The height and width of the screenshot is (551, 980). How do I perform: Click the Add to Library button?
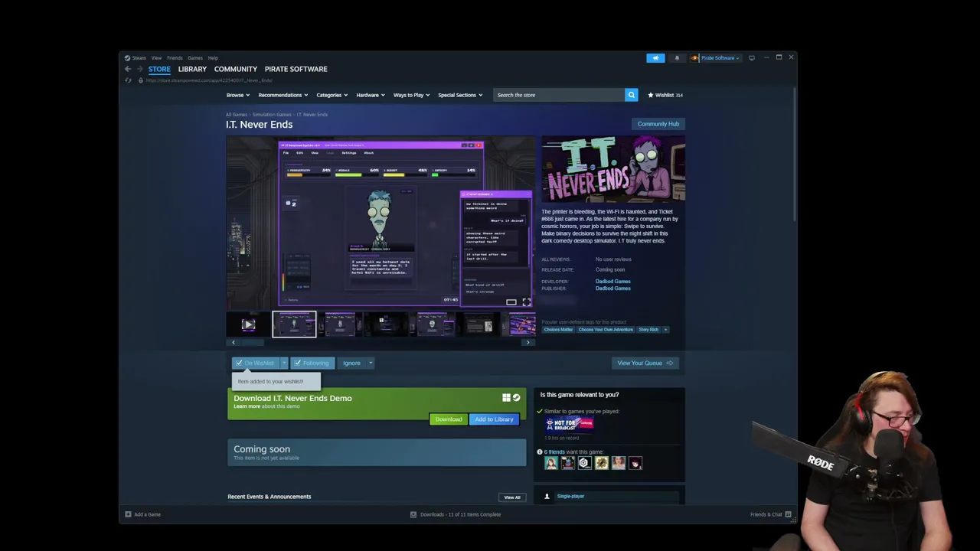coord(494,419)
